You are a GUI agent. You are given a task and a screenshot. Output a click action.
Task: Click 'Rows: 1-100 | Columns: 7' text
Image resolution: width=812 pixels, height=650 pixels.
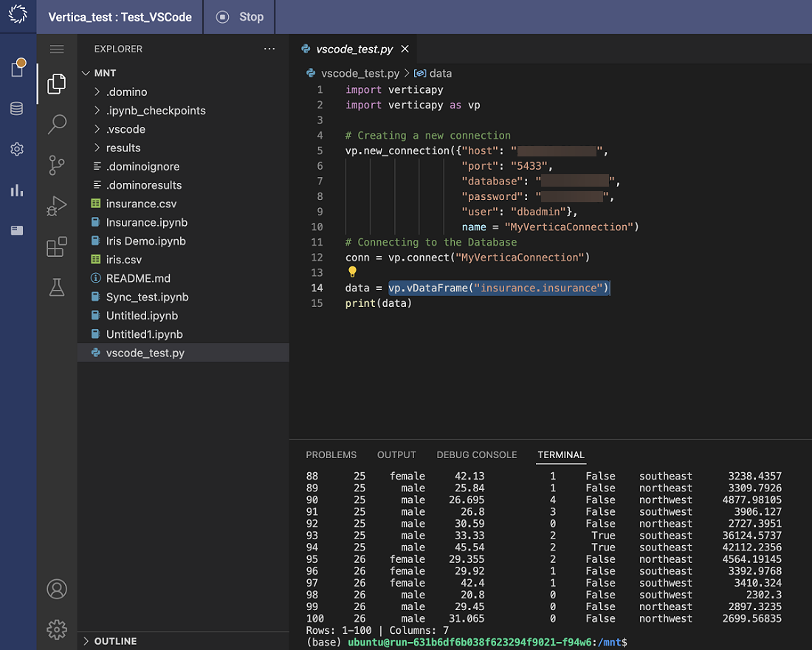pyautogui.click(x=377, y=630)
